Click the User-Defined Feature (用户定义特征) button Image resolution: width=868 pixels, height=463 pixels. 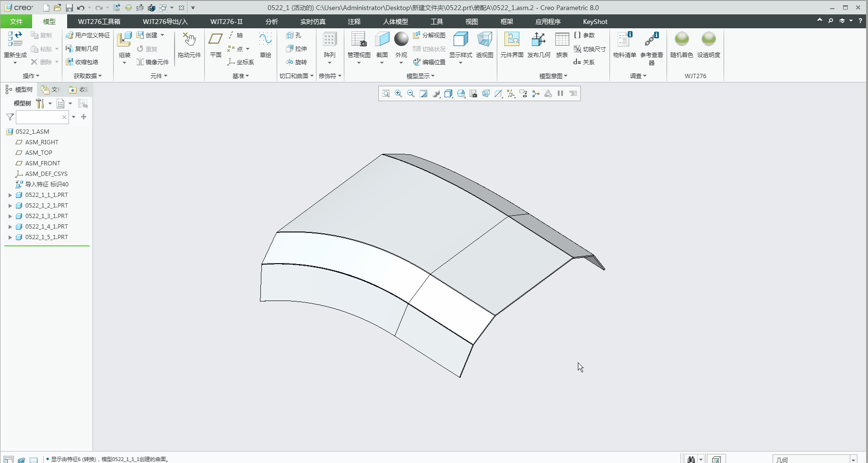[88, 35]
